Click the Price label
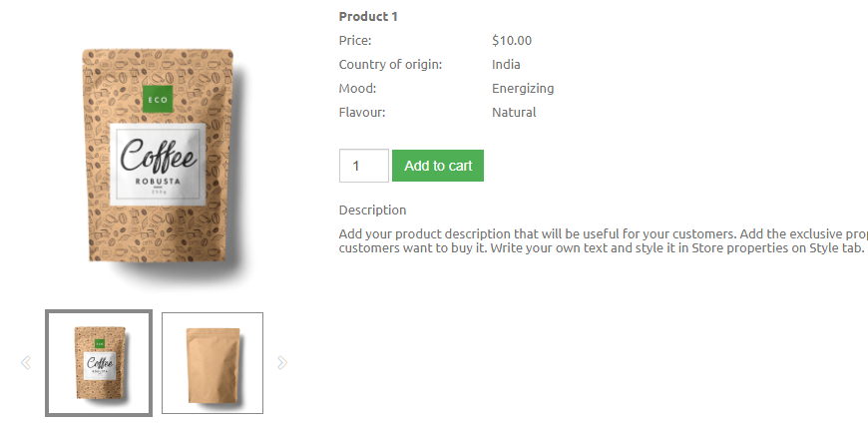The height and width of the screenshot is (427, 868). click(355, 41)
